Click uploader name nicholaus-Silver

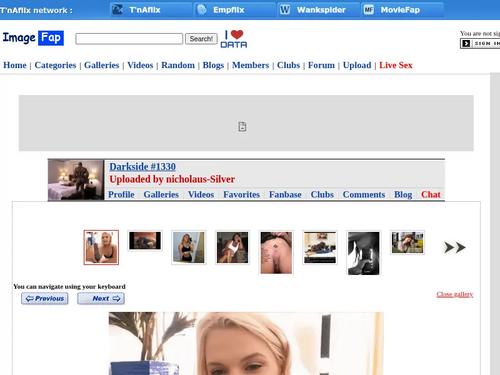click(200, 179)
